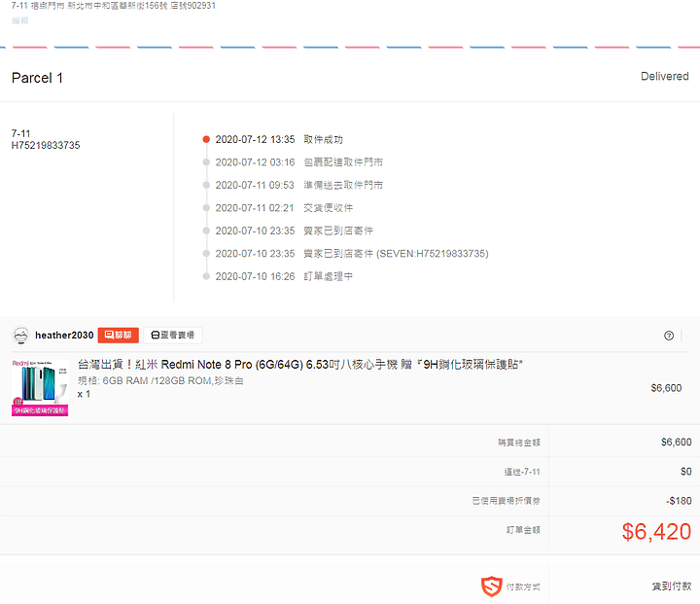This screenshot has height=604, width=700.
Task: Select the 2020-07-11 02:21 tracking entry
Action: tap(284, 208)
